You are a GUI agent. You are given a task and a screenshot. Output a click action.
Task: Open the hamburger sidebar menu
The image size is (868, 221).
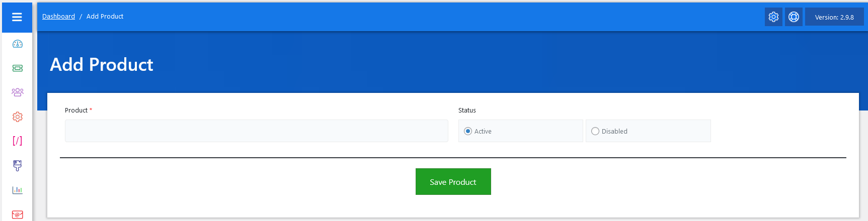[x=17, y=17]
